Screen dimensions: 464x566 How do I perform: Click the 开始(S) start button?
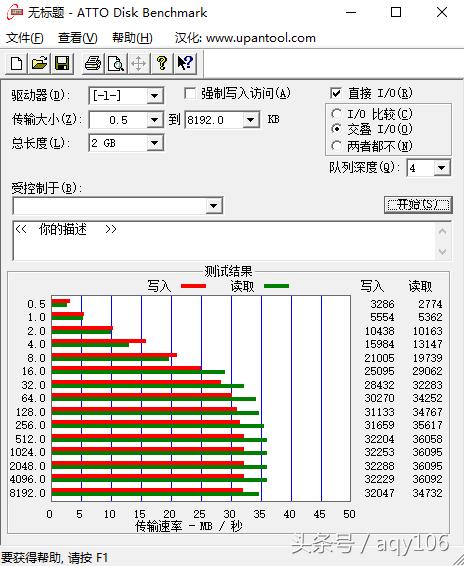tap(418, 205)
